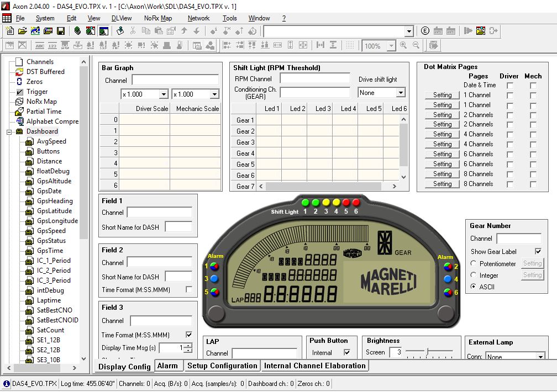Click the Bar Graph Channel field
The image size is (557, 392).
[176, 80]
